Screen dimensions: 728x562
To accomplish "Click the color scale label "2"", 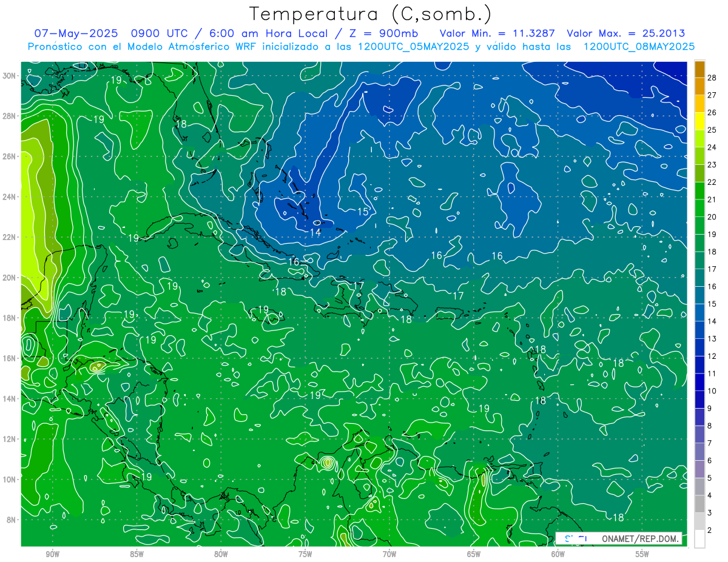I will click(710, 530).
